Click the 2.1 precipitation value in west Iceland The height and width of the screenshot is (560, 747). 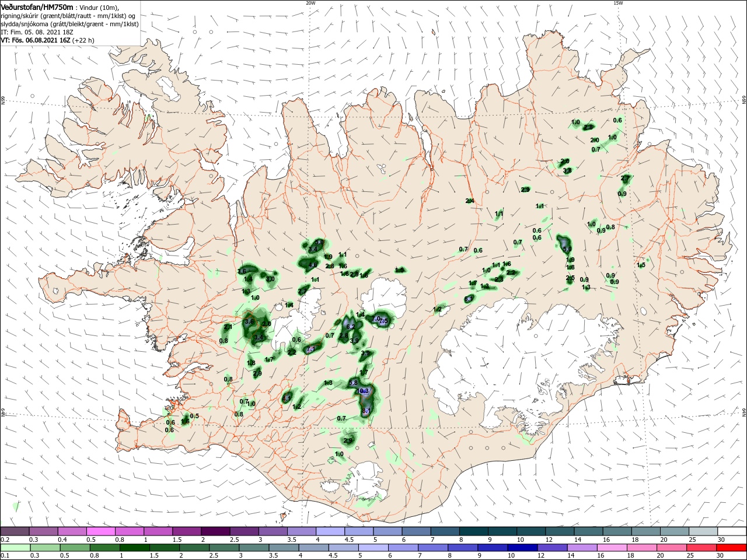tap(228, 327)
